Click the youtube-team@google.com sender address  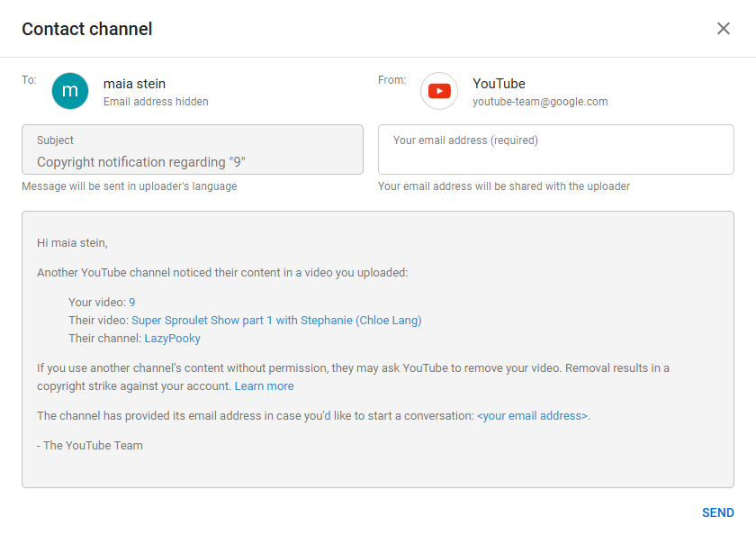click(540, 102)
